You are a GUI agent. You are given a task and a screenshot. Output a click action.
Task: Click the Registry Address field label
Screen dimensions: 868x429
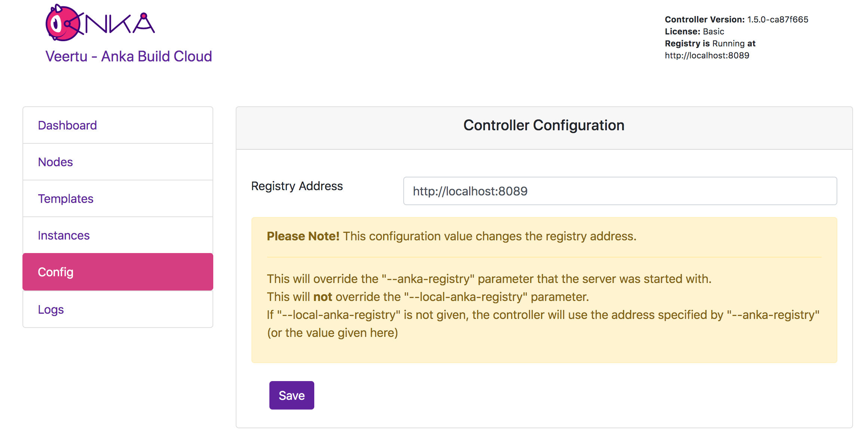click(297, 186)
